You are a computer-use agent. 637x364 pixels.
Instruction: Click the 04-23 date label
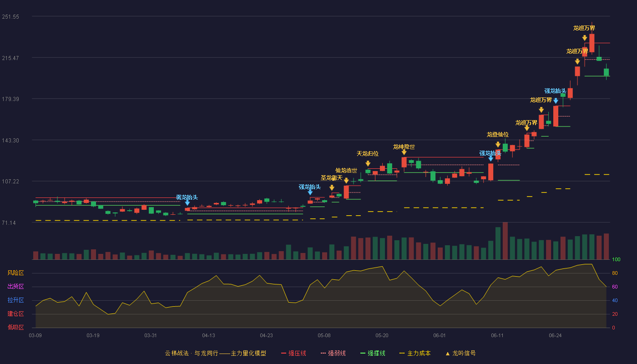267,335
